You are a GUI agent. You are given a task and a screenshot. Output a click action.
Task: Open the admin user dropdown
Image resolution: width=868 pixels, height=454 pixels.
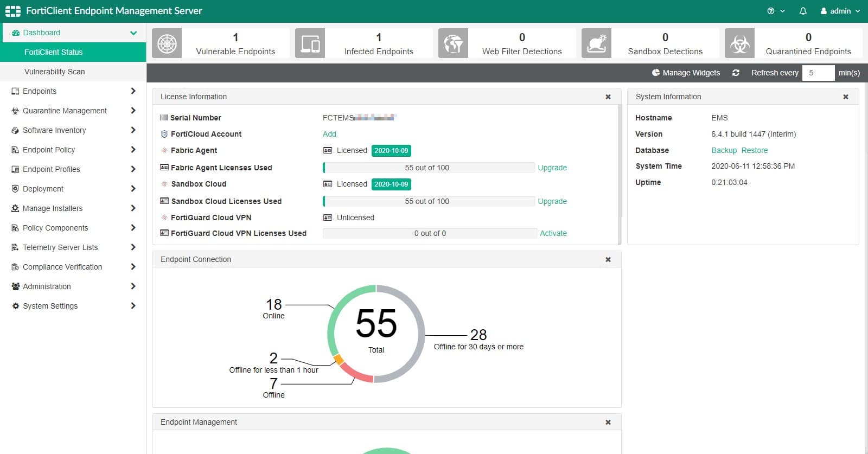[840, 11]
